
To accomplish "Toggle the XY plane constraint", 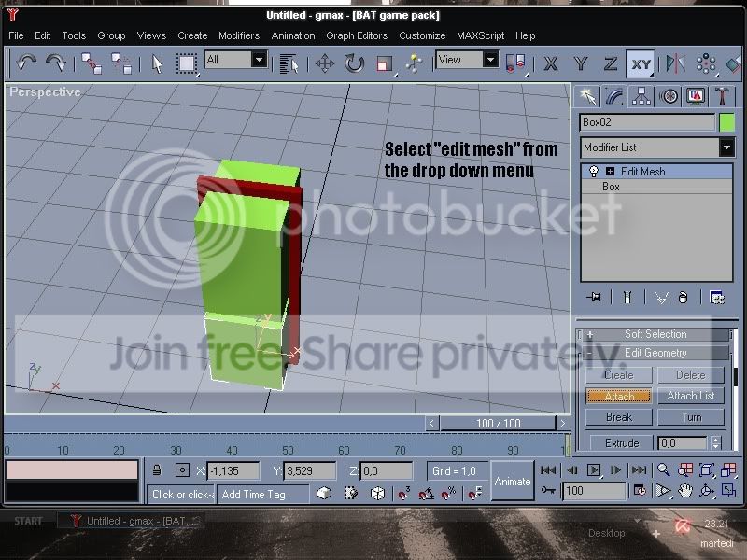I will (641, 63).
